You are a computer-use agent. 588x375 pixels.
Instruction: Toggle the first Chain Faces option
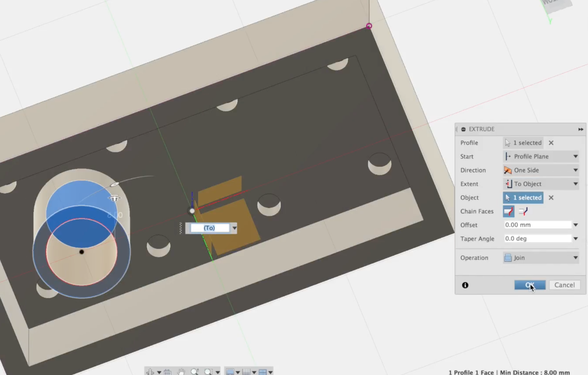point(509,211)
